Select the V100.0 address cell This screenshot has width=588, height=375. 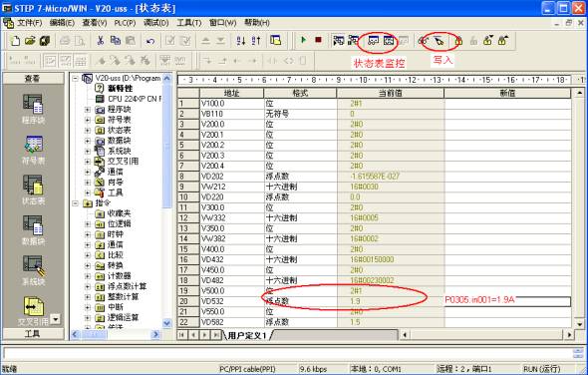[232, 104]
